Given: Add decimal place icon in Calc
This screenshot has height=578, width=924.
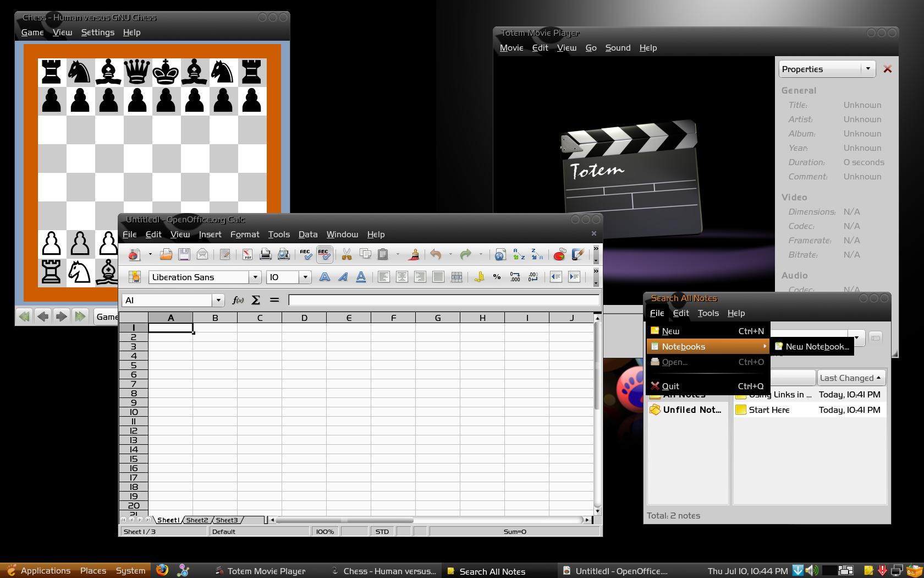Looking at the screenshot, I should click(x=515, y=277).
